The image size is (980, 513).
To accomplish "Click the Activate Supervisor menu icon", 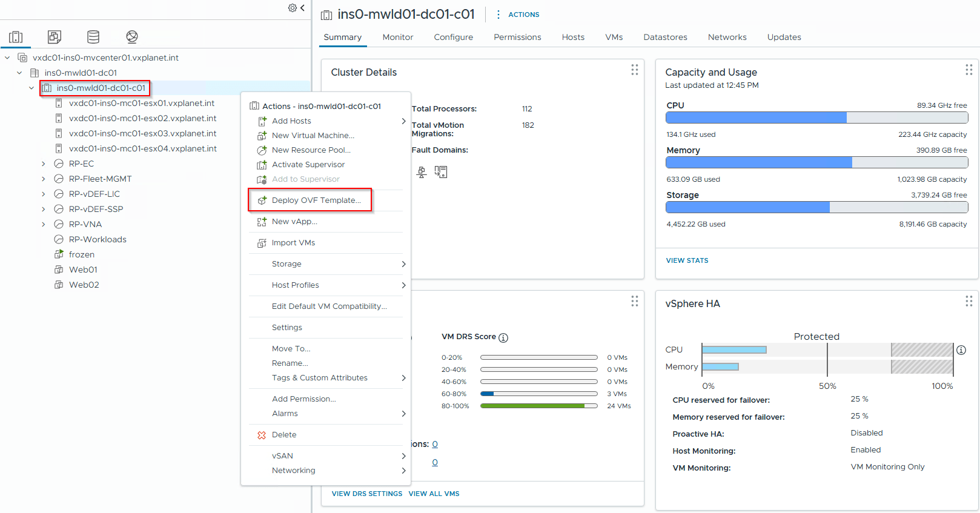I will click(x=262, y=165).
